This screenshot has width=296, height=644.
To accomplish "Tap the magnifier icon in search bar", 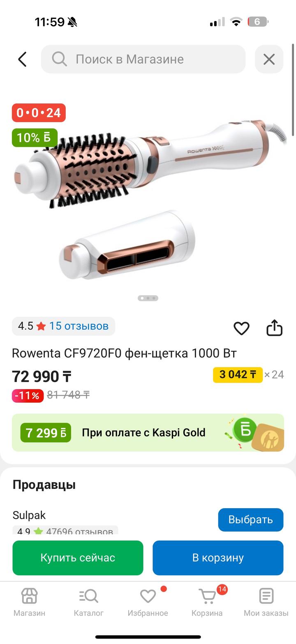I will tap(59, 59).
